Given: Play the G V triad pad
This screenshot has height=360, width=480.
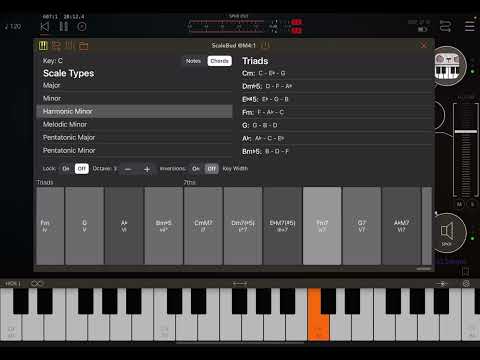Looking at the screenshot, I should [x=85, y=226].
